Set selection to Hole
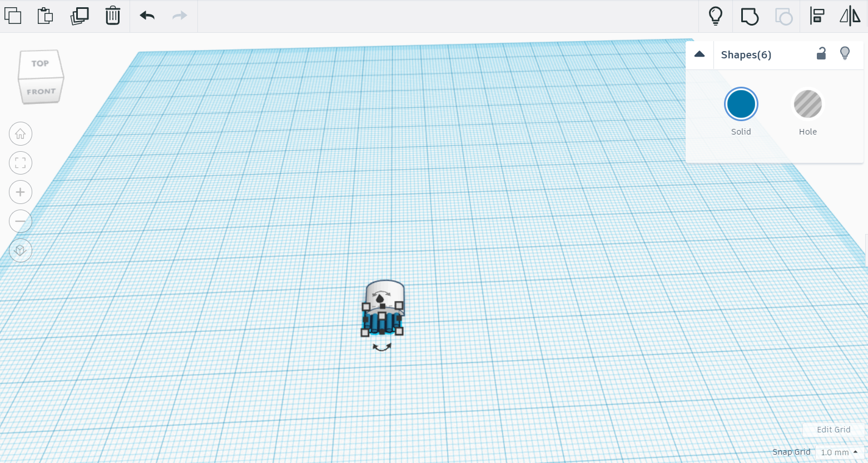This screenshot has width=868, height=463. [x=808, y=104]
